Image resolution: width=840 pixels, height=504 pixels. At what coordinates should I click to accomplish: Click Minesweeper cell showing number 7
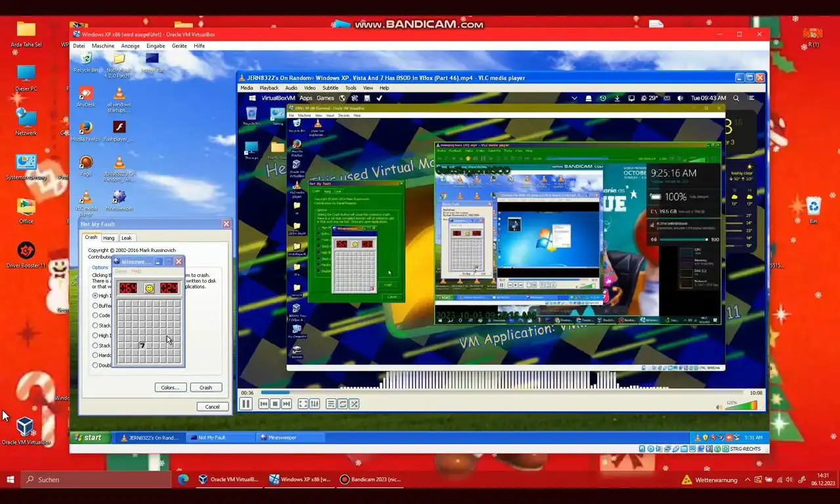click(142, 345)
